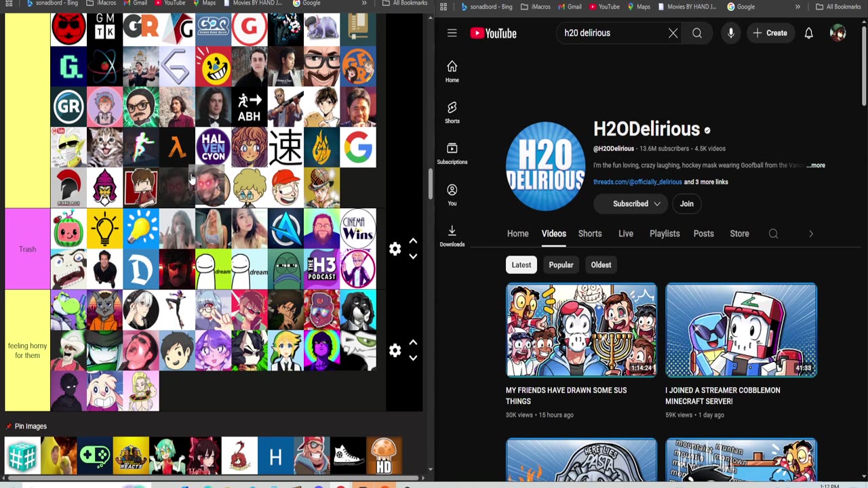Select the channel Videos tab
868x488 pixels.
[x=553, y=234]
